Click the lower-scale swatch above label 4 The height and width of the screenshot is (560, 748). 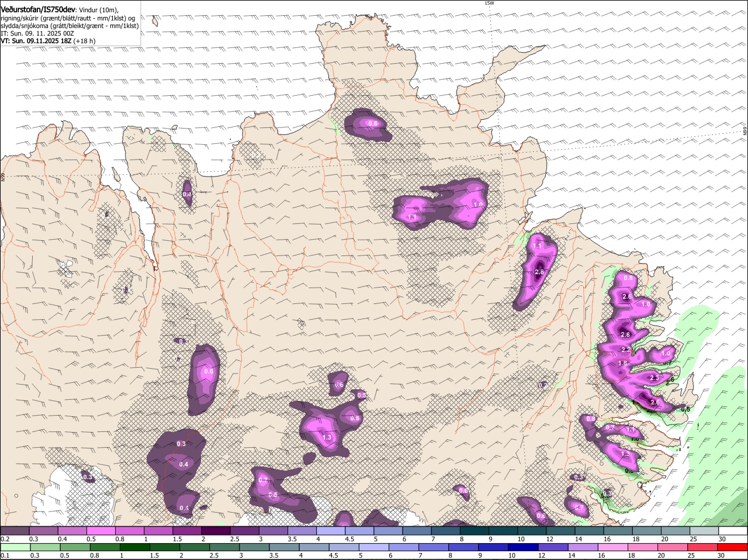click(x=316, y=547)
